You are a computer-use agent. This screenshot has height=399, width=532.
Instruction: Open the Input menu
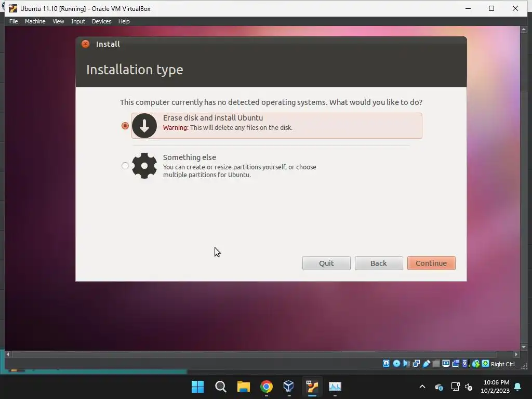pyautogui.click(x=78, y=21)
